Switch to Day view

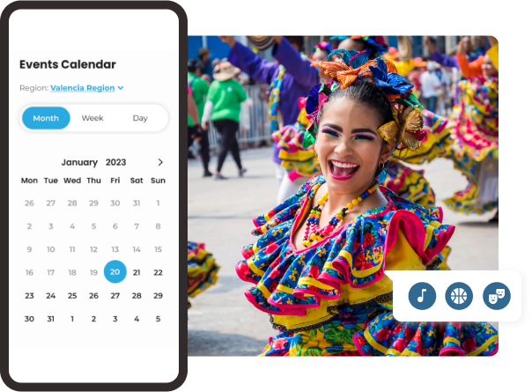tap(140, 118)
